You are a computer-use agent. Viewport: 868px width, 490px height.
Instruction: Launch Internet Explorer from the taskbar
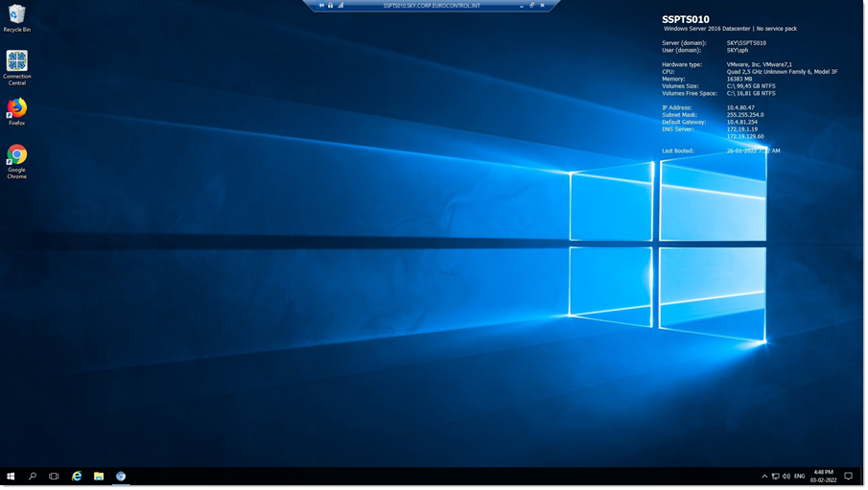77,476
